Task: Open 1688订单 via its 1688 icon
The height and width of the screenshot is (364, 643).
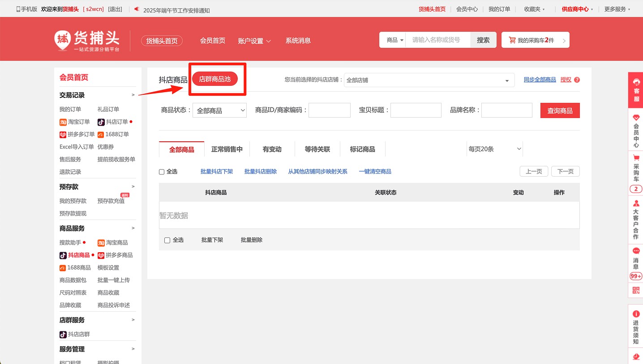Action: [101, 135]
